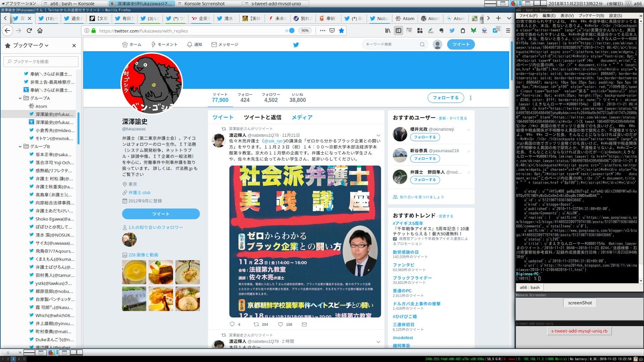644x362 pixels.
Task: Open yellow soup photo thumbnail in media
Action: [134, 272]
